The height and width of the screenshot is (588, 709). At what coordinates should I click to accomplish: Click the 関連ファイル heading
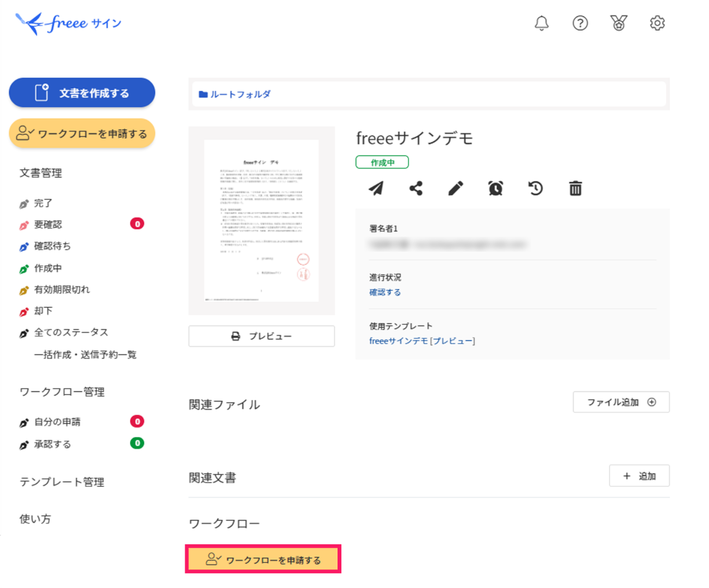[x=224, y=404]
